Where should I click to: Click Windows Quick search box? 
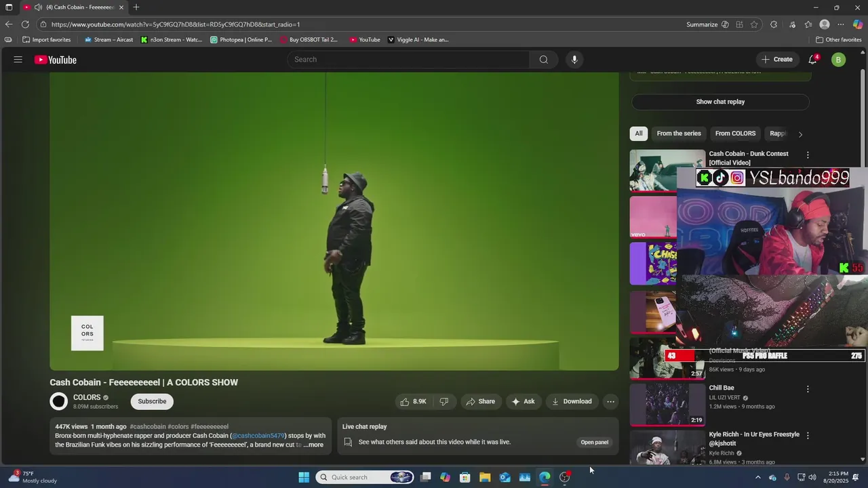point(365,477)
